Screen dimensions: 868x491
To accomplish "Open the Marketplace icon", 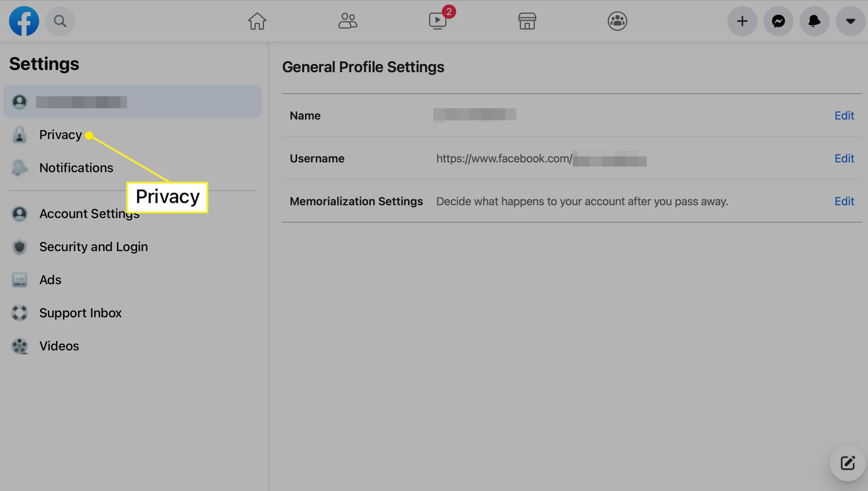I will (526, 20).
